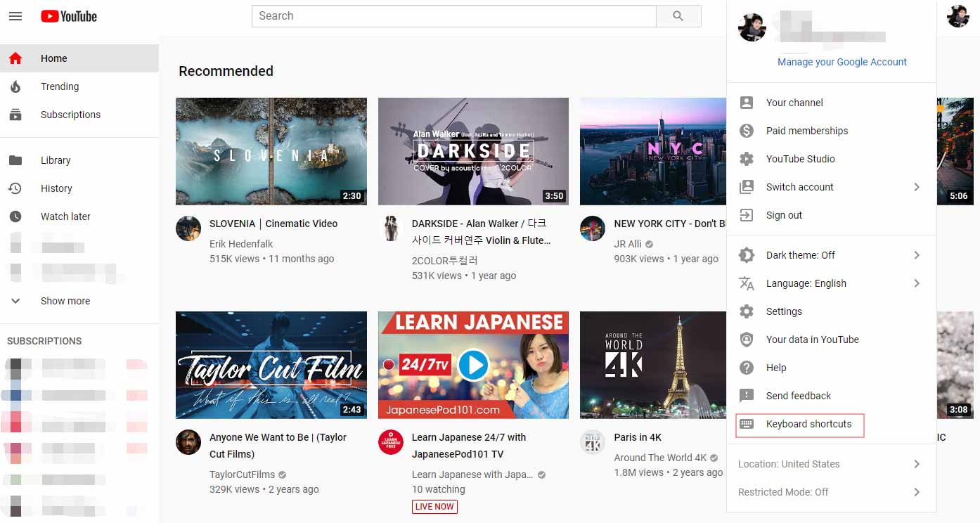The image size is (980, 523).
Task: Click the search magnifier button
Action: (678, 16)
